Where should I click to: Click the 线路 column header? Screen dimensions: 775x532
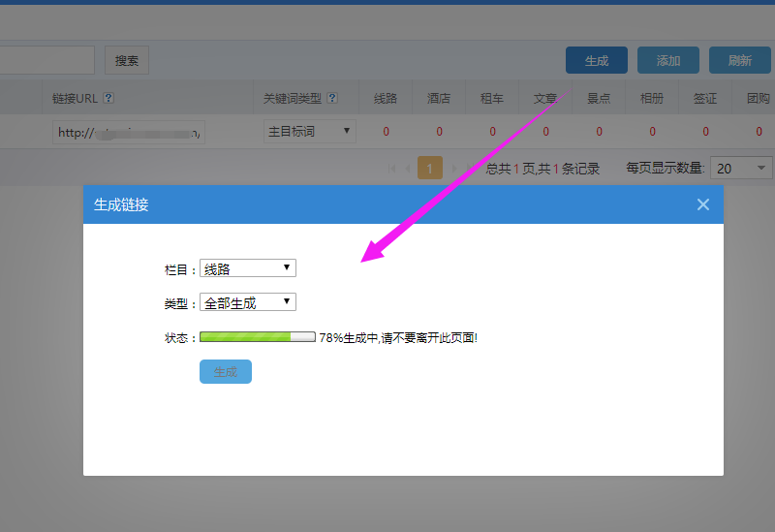tap(386, 99)
